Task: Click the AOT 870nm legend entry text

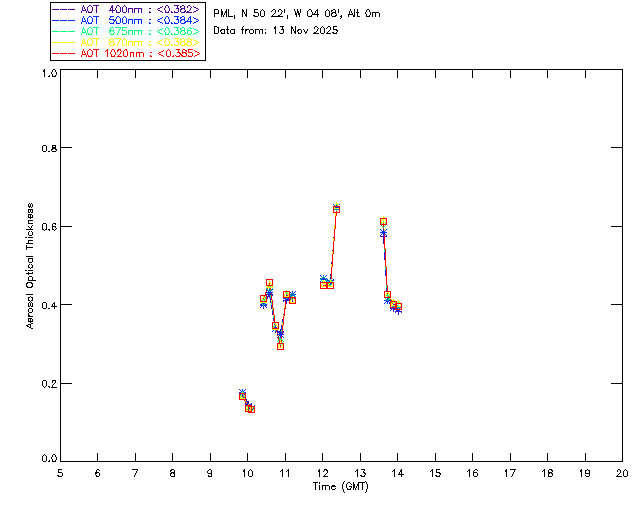Action: 140,42
